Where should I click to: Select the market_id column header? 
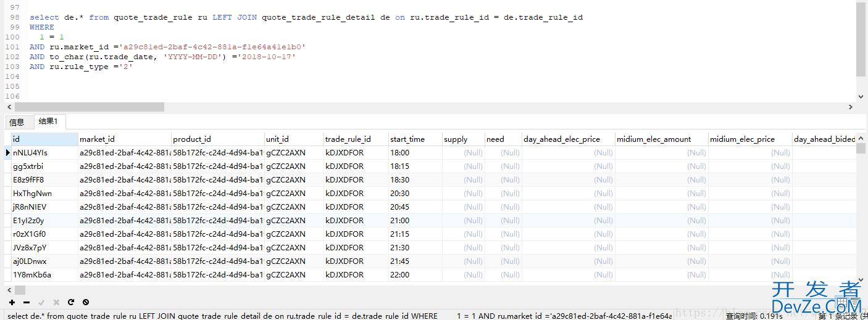[125, 139]
